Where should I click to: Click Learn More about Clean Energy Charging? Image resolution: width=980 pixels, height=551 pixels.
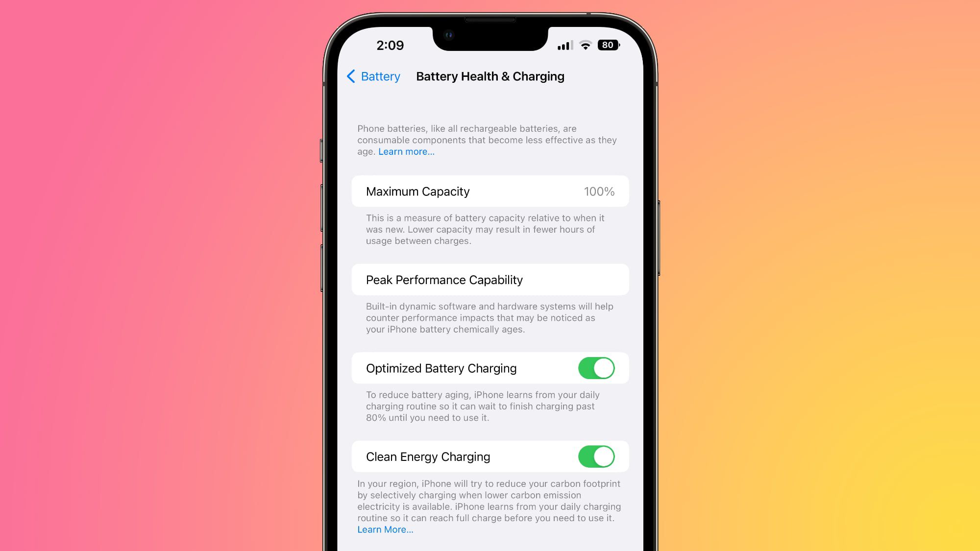(384, 529)
